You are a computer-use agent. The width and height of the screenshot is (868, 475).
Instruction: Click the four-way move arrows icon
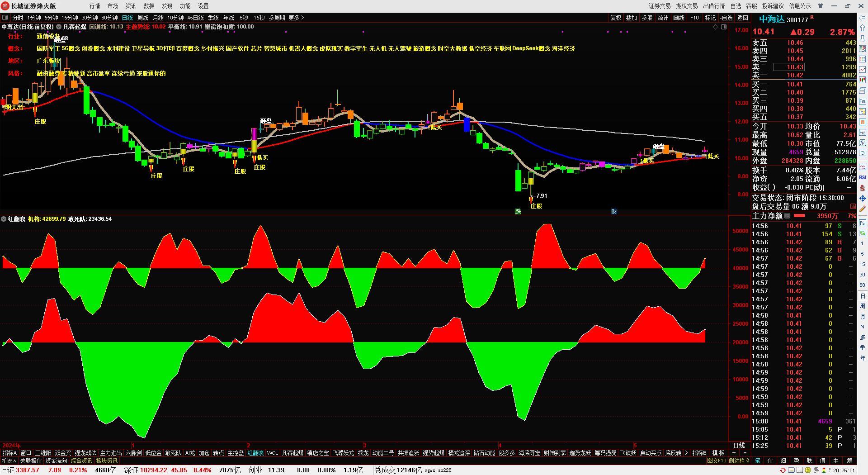tap(863, 198)
